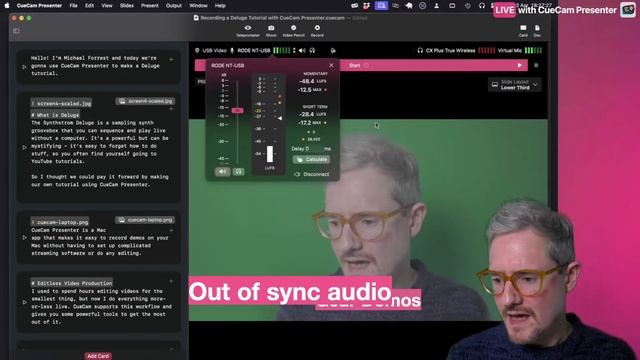This screenshot has width=640, height=360.
Task: Play the 'CueCam Presenter is a Mac' card
Action: point(24,237)
